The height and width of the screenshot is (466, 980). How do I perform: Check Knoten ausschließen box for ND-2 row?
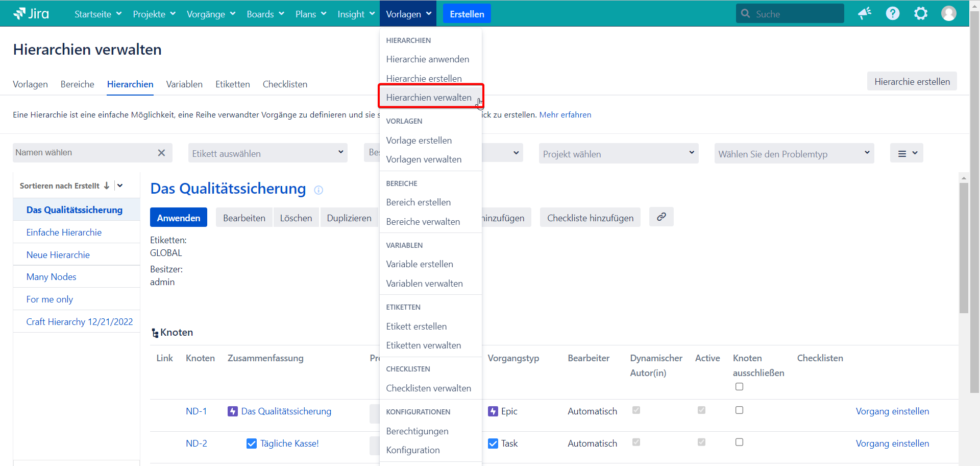[x=739, y=442]
